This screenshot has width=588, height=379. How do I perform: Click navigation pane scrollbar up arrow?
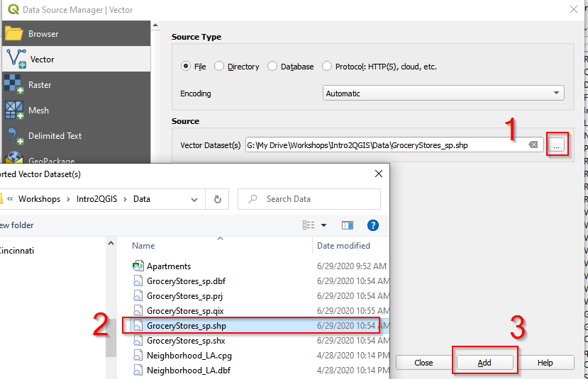tap(111, 244)
